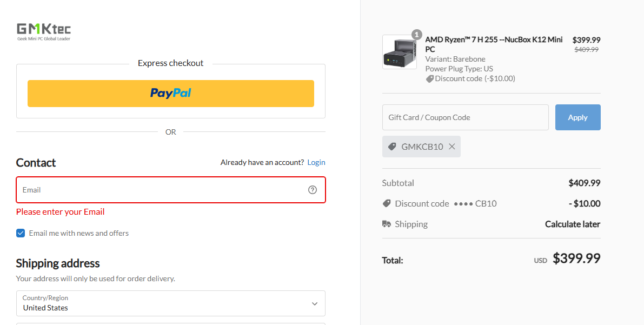Click the discount tag icon in summary
This screenshot has width=644, height=325.
387,203
